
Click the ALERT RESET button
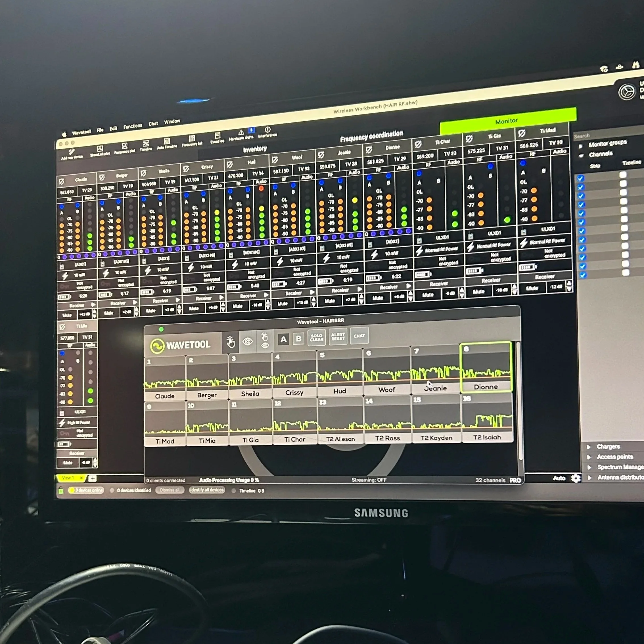[338, 337]
